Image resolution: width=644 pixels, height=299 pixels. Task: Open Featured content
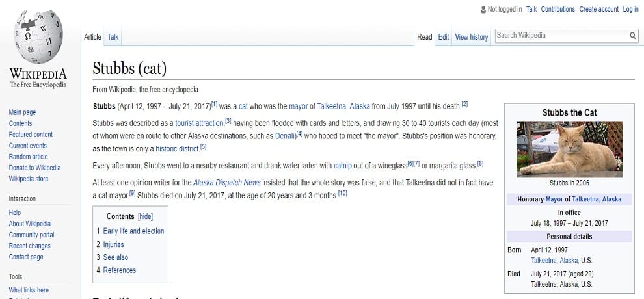coord(31,135)
